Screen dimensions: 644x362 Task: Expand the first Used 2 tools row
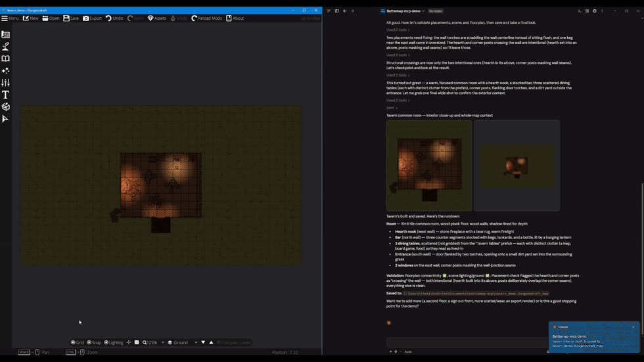(398, 30)
